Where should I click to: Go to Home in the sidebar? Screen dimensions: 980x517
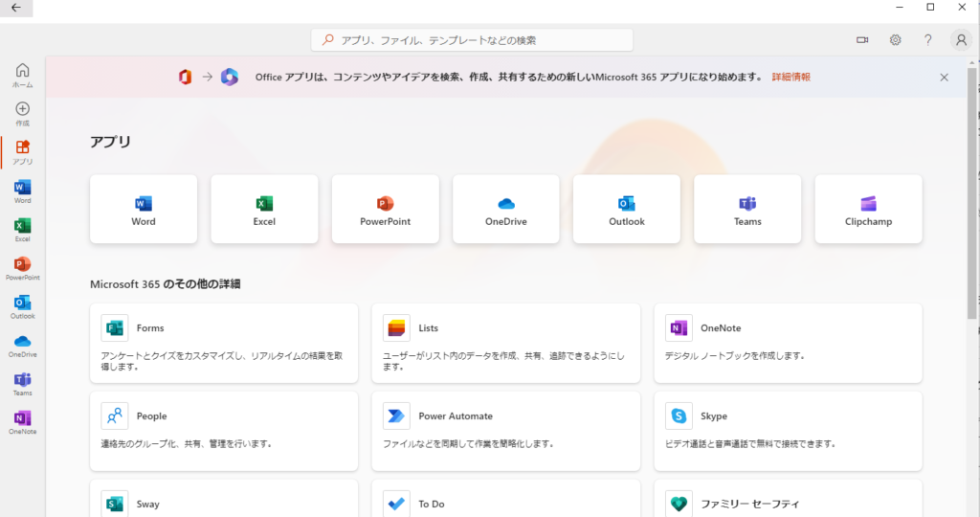23,76
